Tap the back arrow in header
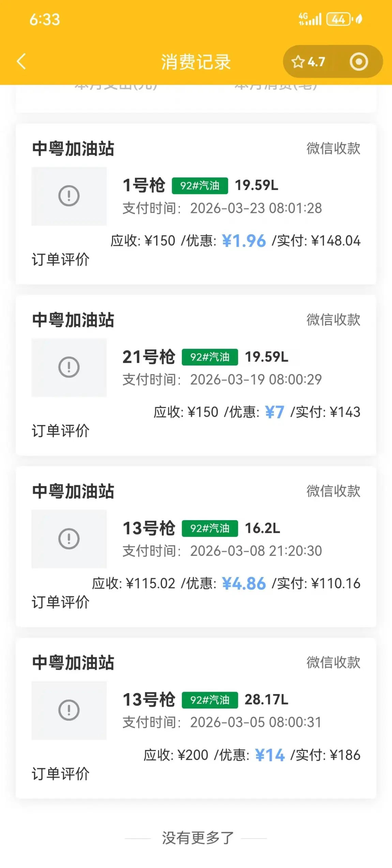The width and height of the screenshot is (392, 868). pos(21,62)
